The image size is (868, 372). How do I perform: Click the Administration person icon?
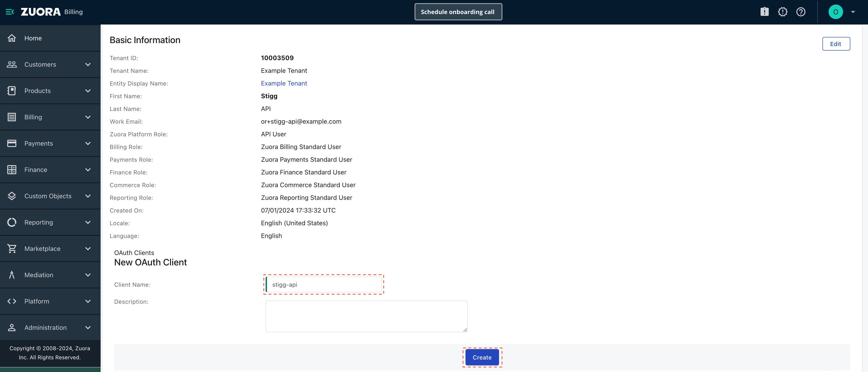[12, 328]
